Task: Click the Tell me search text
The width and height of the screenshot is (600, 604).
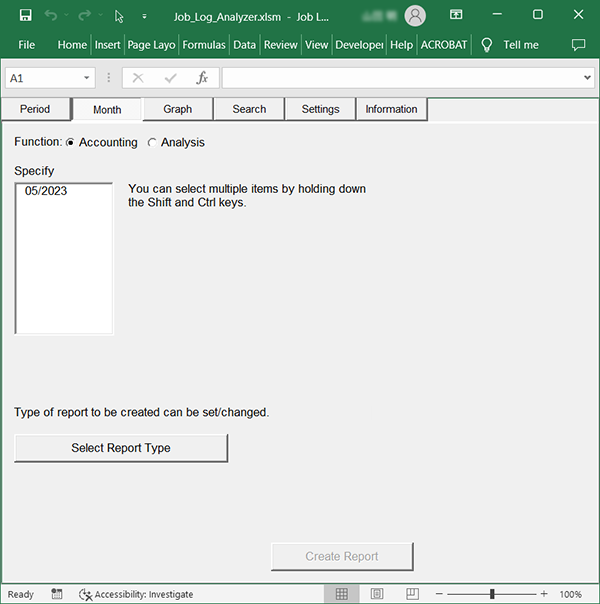Action: point(521,45)
